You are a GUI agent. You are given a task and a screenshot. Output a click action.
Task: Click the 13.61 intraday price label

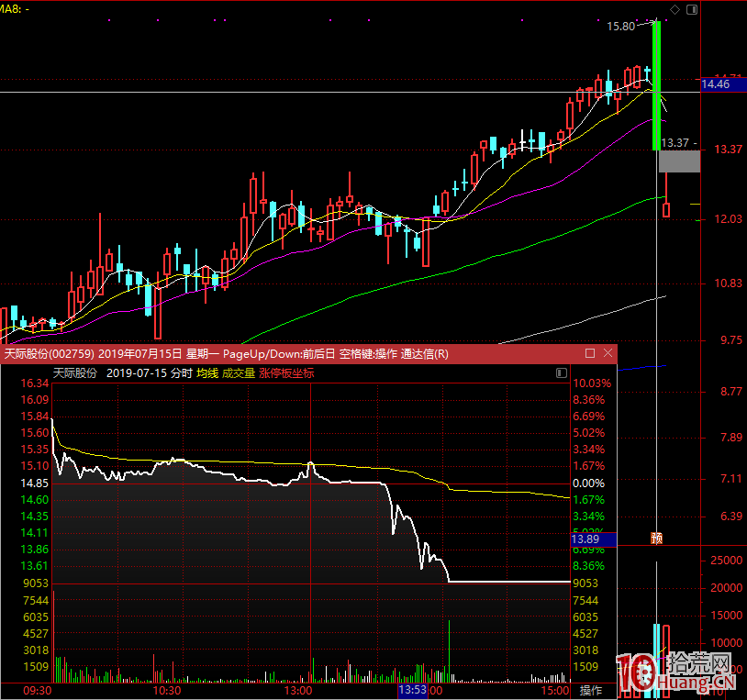(x=34, y=566)
